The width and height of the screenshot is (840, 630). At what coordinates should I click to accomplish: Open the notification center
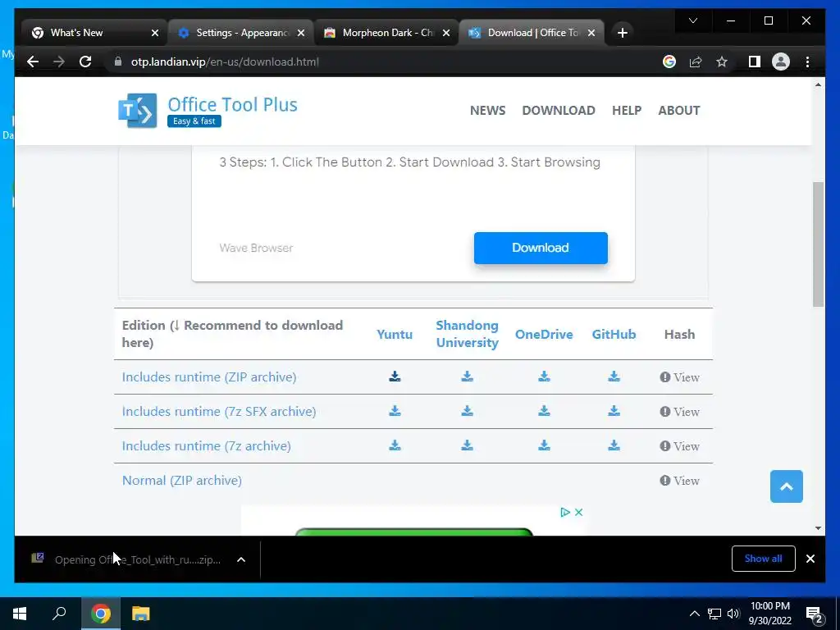pyautogui.click(x=815, y=614)
